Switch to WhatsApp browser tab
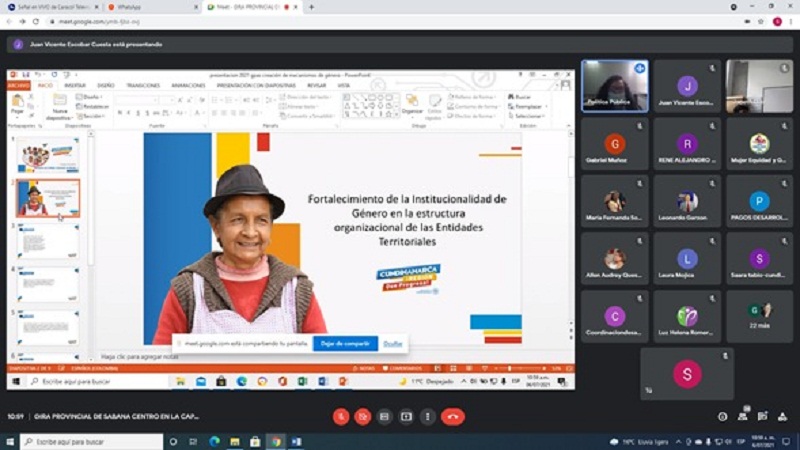This screenshot has height=450, width=800. click(x=153, y=7)
